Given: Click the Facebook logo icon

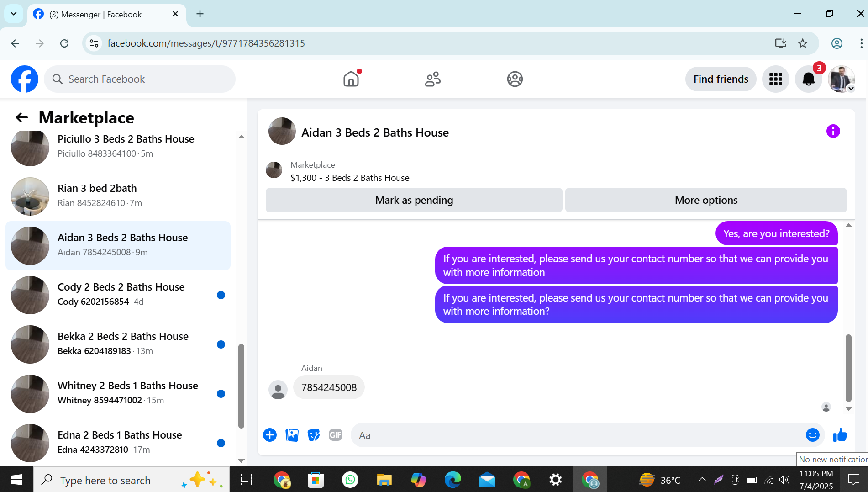Looking at the screenshot, I should pos(25,79).
